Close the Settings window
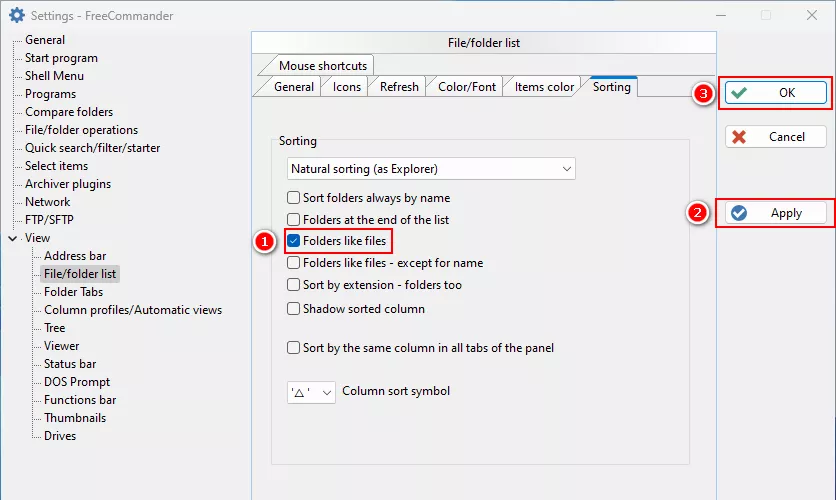Image resolution: width=836 pixels, height=500 pixels. (x=811, y=15)
